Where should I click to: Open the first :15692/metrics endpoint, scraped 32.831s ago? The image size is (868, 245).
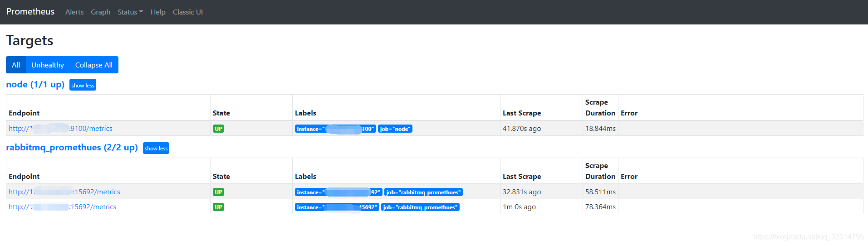(64, 192)
